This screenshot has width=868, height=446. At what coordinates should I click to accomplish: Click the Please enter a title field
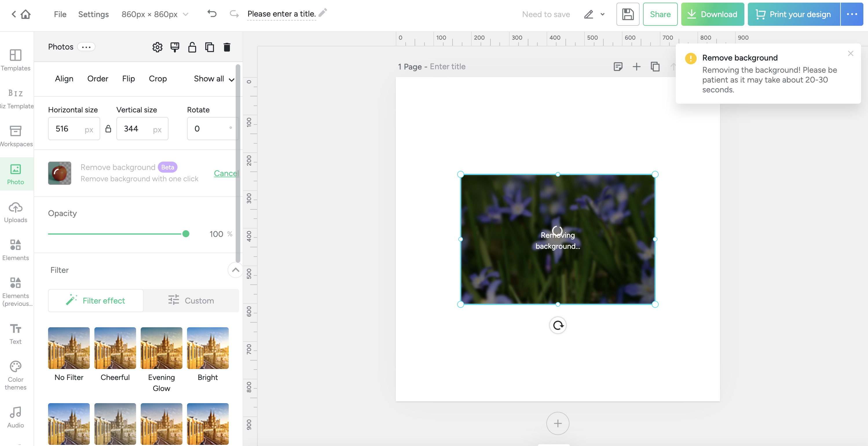coord(281,14)
